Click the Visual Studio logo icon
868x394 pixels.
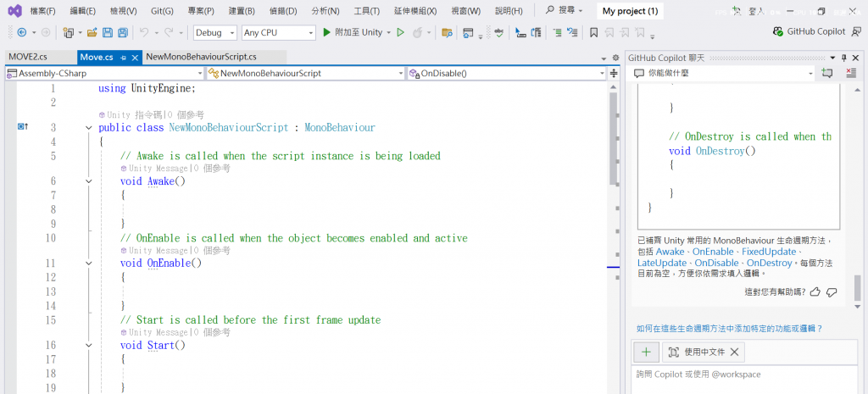tap(15, 10)
